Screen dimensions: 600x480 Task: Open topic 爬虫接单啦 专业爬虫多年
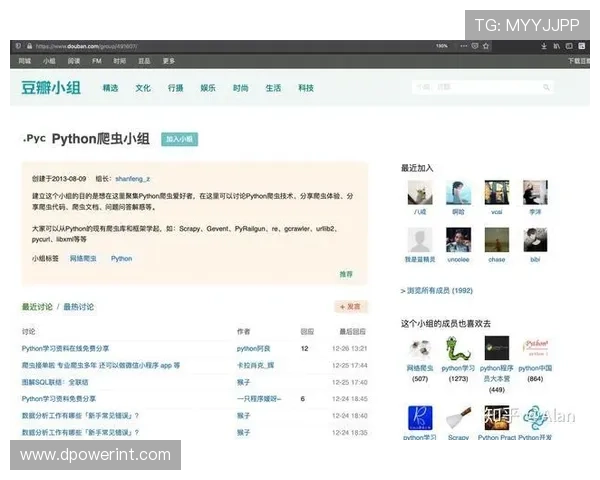(101, 365)
